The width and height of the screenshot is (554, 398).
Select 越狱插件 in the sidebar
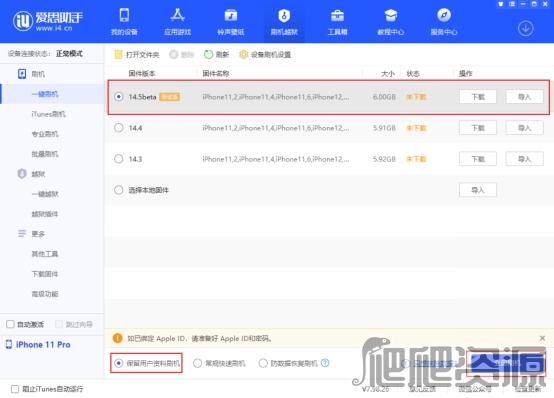coord(45,214)
